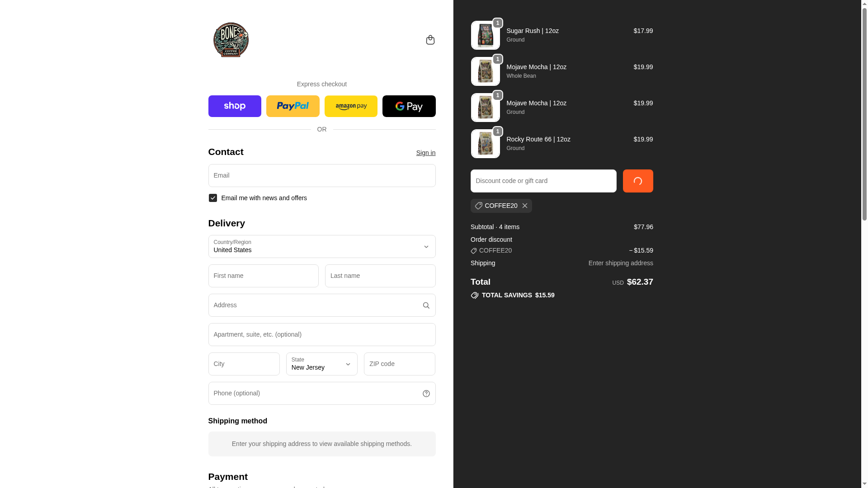The width and height of the screenshot is (868, 488).
Task: Choose Google Pay express checkout
Action: [x=409, y=106]
